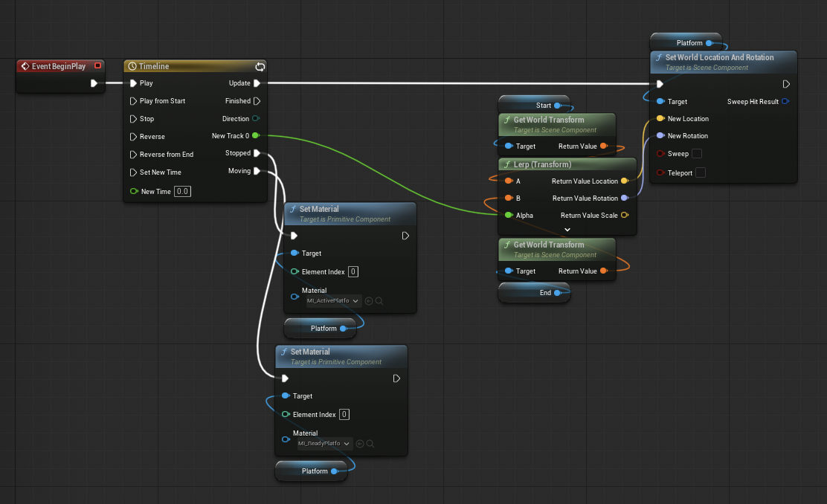Click the Timeline Play exec pin
This screenshot has height=504, width=827.
(x=133, y=83)
